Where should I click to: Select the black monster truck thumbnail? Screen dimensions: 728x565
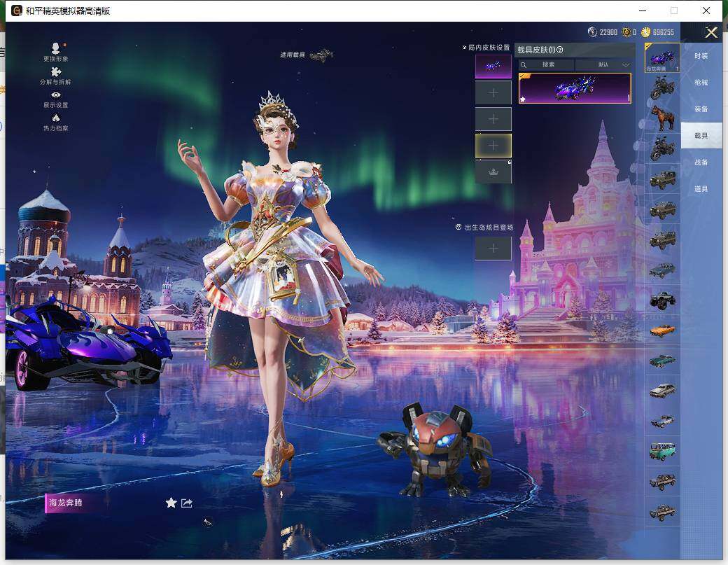click(x=662, y=300)
